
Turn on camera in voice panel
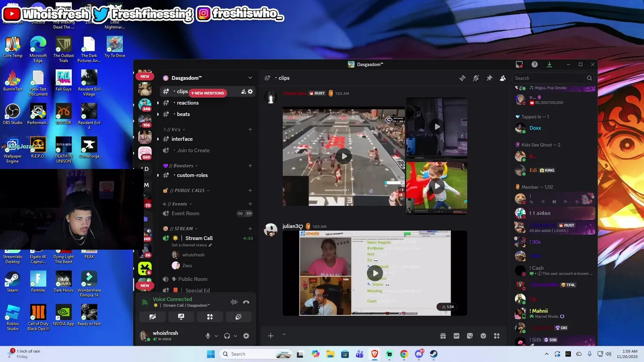coord(152,317)
